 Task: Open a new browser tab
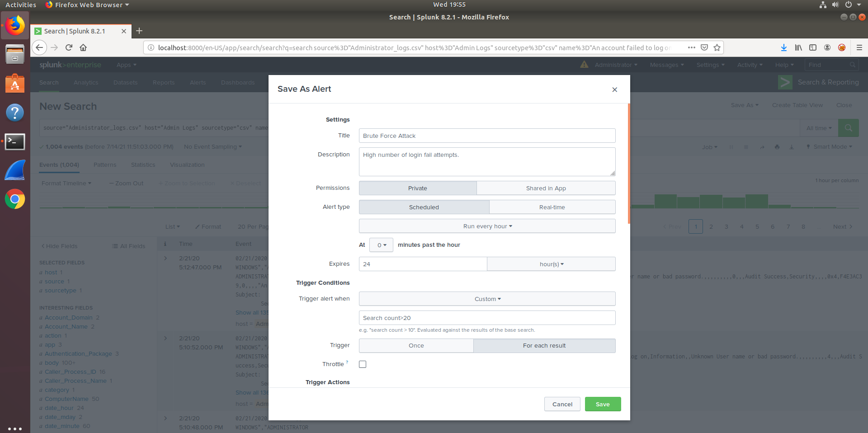tap(139, 31)
